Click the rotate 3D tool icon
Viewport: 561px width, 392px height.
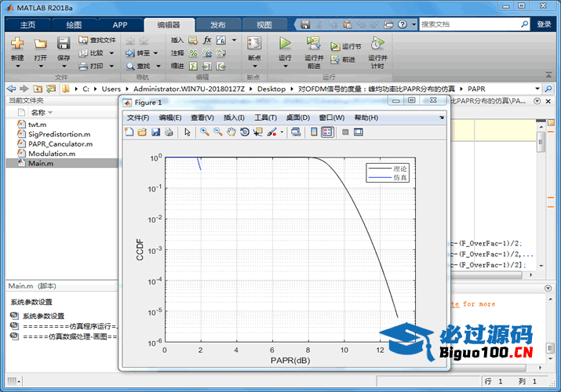click(x=245, y=132)
